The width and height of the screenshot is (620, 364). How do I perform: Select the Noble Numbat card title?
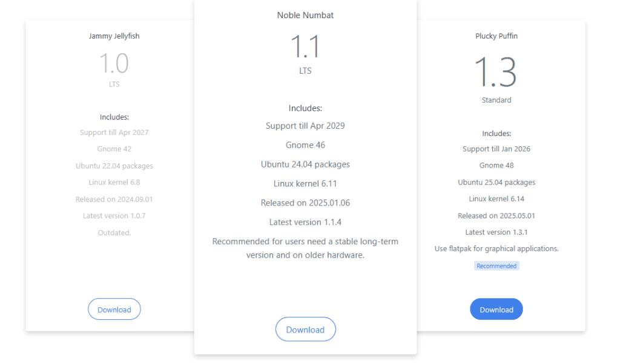[x=305, y=15]
